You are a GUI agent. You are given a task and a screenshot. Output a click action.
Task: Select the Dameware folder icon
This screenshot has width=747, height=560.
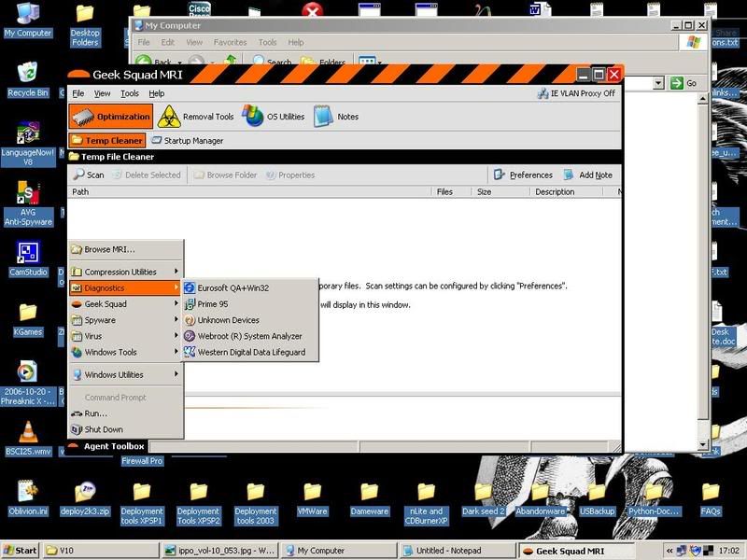pos(369,499)
